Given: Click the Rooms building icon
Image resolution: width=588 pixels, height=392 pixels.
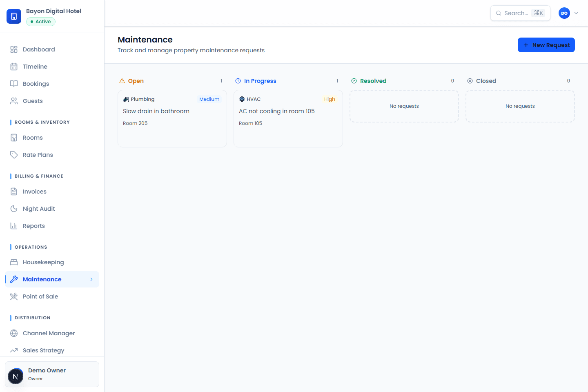Looking at the screenshot, I should pyautogui.click(x=14, y=138).
